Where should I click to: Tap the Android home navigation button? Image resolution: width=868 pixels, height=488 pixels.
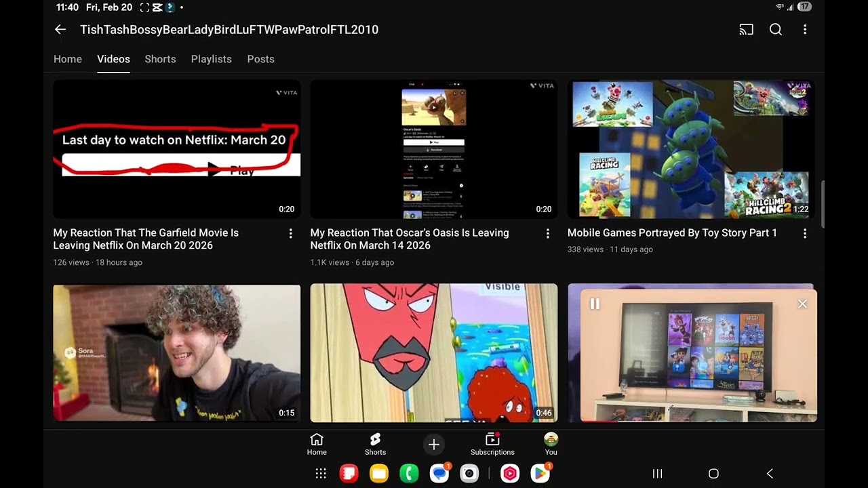point(713,474)
